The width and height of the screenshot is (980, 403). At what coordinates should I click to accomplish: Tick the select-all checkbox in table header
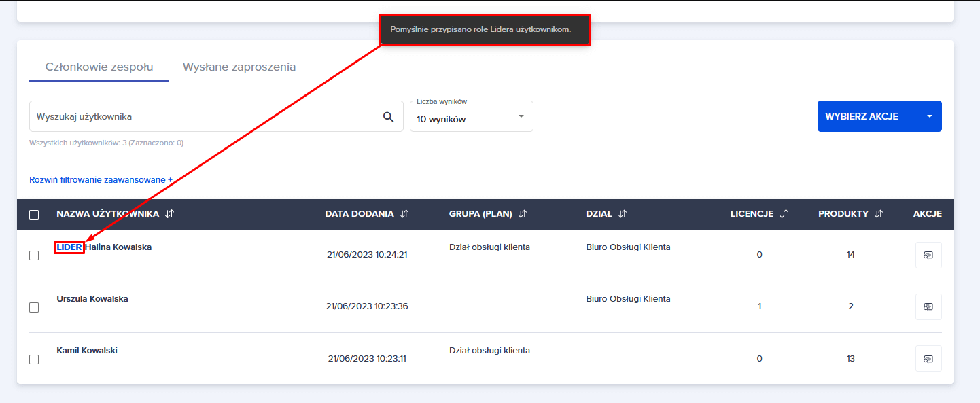(34, 215)
